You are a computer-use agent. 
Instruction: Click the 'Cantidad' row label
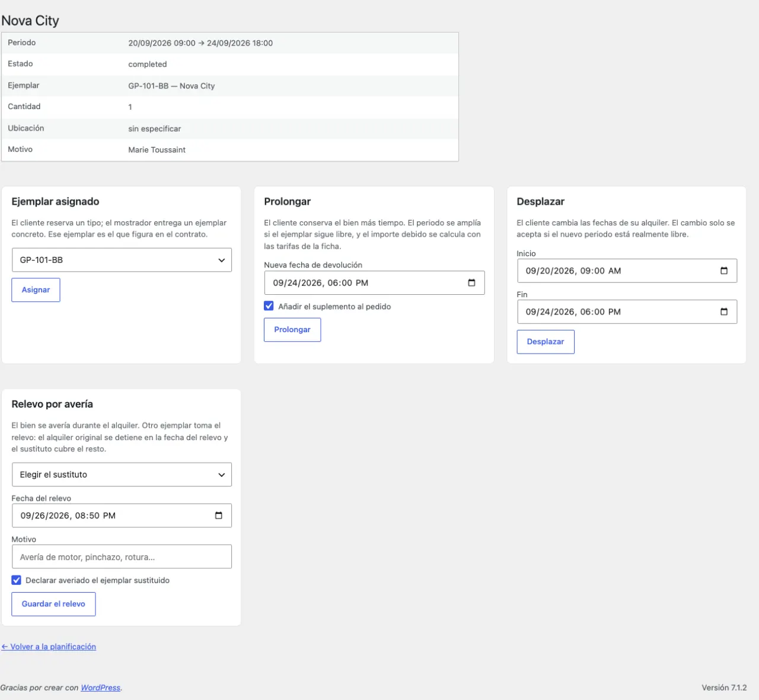(x=24, y=107)
